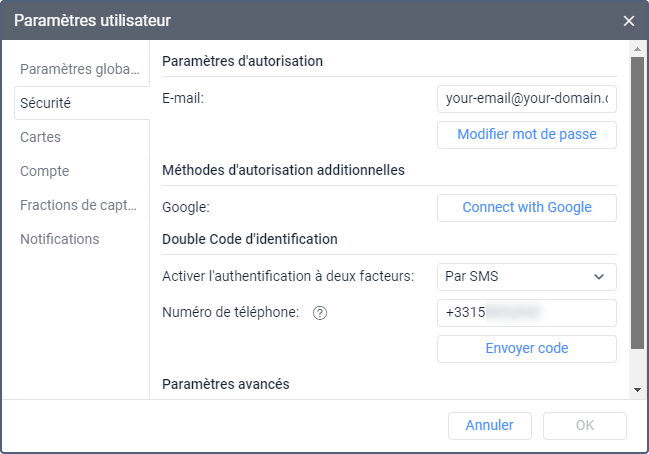Viewport: 649px width, 454px height.
Task: Click the Envoyer code button
Action: 526,348
